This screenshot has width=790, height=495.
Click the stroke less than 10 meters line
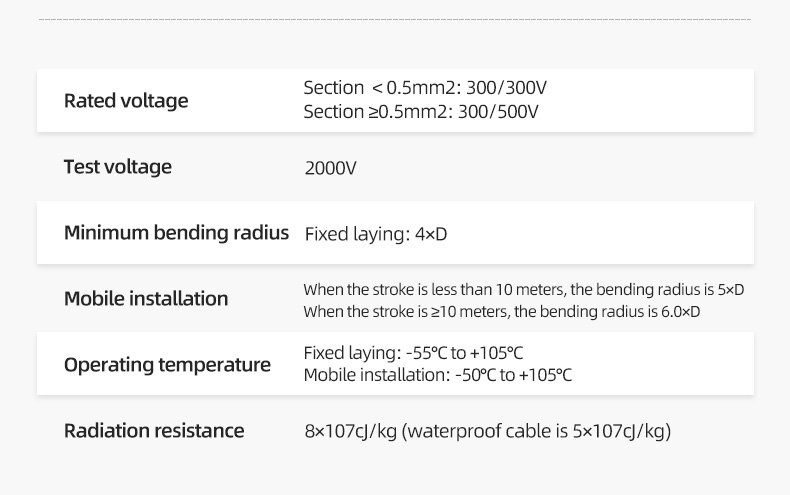tap(523, 290)
